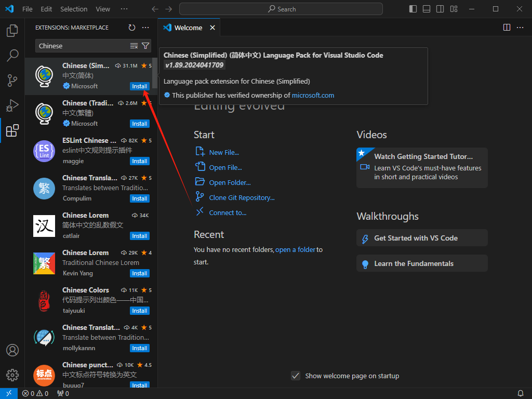Toggle bottom panel layout icon
Image resolution: width=532 pixels, height=399 pixels.
coord(427,9)
